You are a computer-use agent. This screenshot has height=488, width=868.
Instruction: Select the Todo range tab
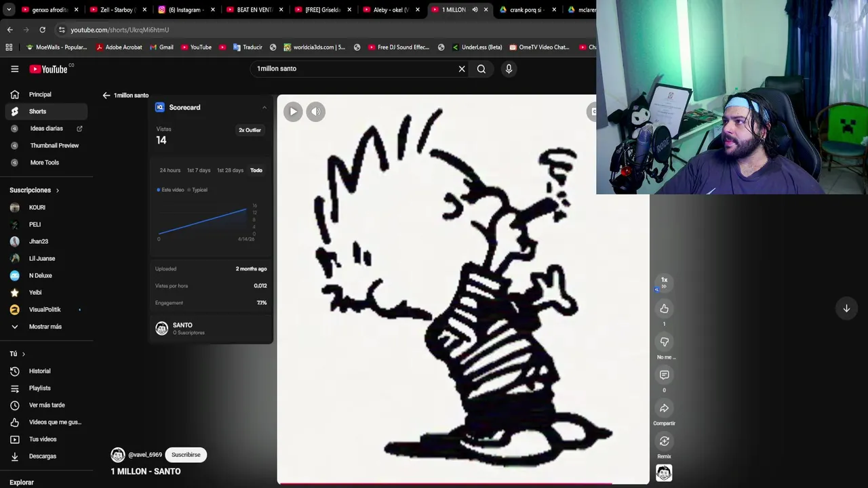256,170
